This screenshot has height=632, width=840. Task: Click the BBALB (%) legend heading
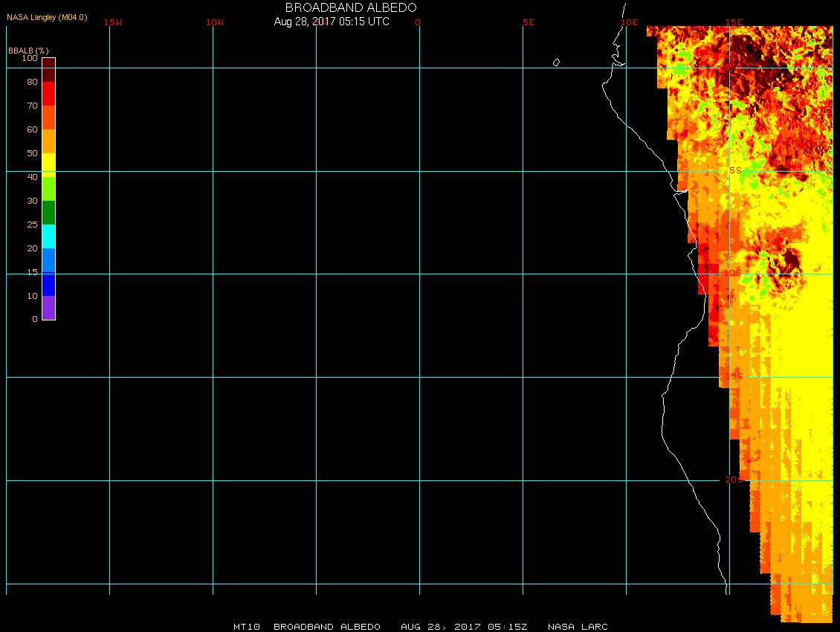point(28,50)
